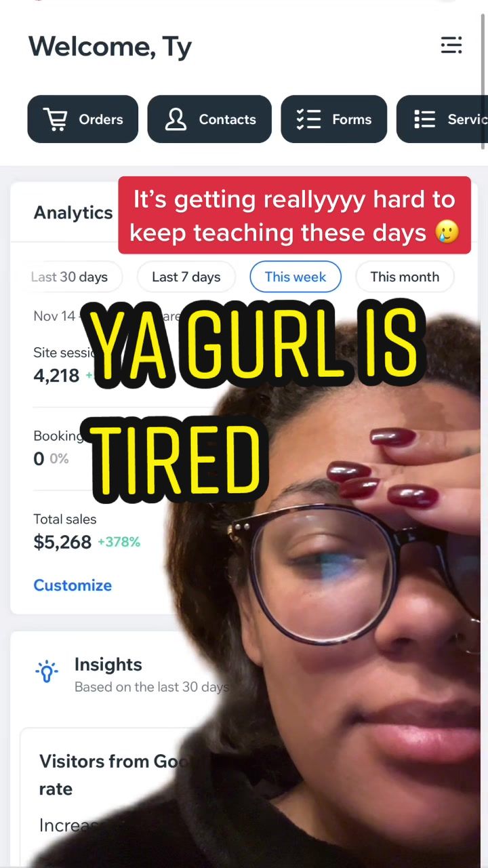
Task: Open the menu icon beside Welcome, Ty
Action: (x=451, y=45)
